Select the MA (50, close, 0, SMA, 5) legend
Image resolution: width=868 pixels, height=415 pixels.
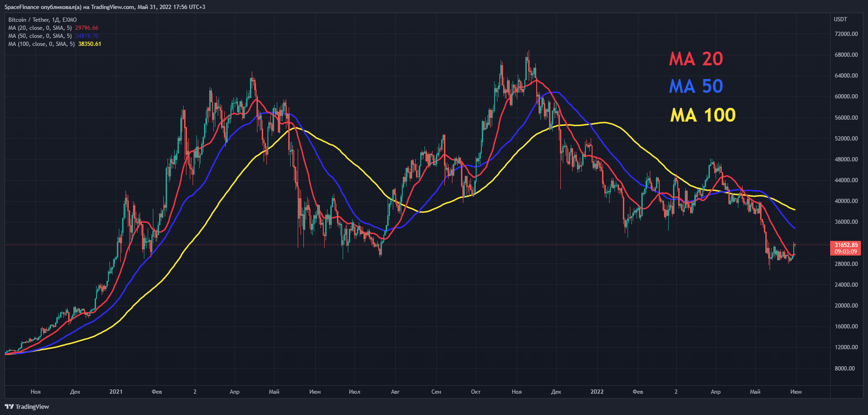coord(40,36)
